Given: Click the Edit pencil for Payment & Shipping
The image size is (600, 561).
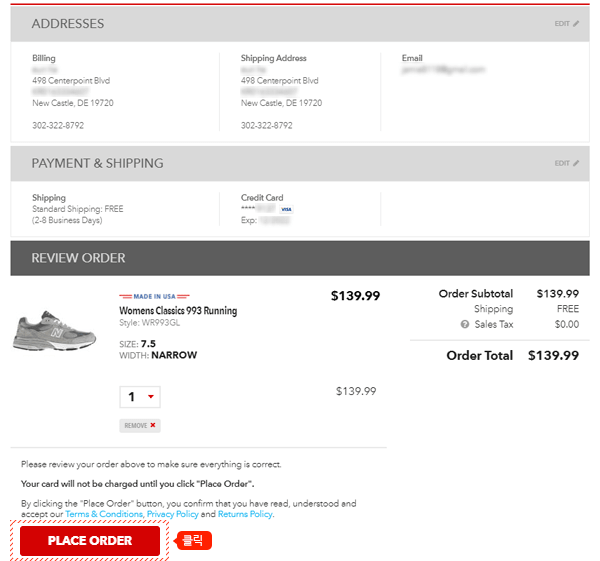Looking at the screenshot, I should [x=576, y=163].
